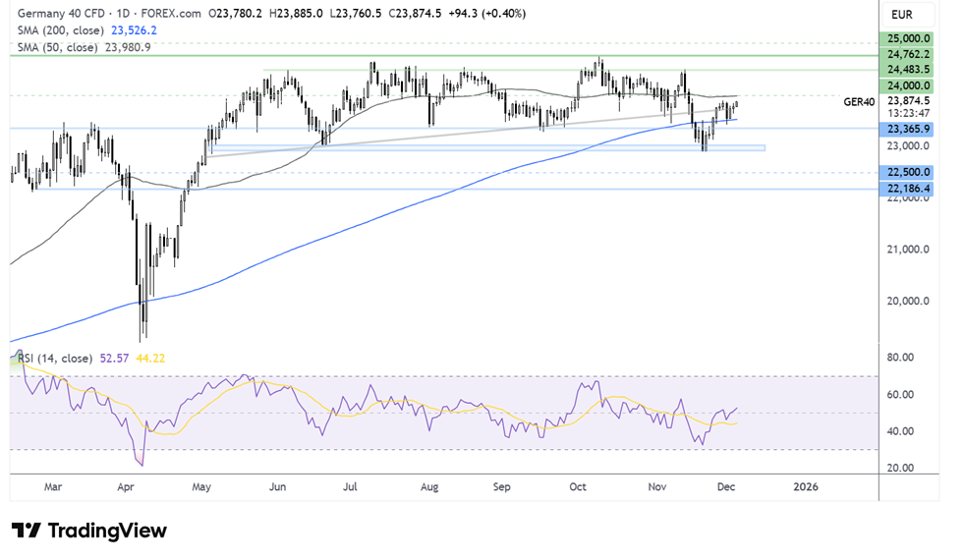
Task: Click the 24,000.0 price level label
Action: click(907, 86)
